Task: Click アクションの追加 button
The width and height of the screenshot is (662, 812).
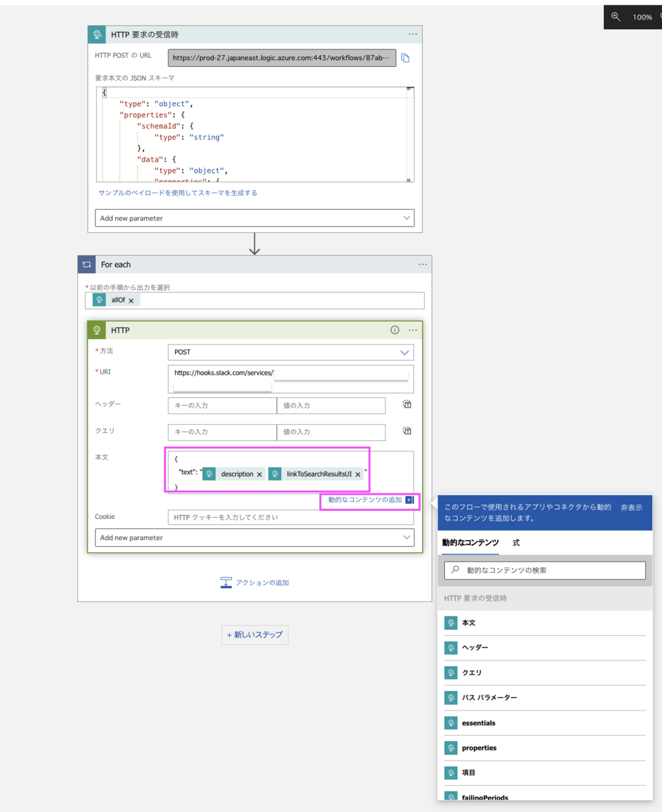Action: (x=255, y=583)
